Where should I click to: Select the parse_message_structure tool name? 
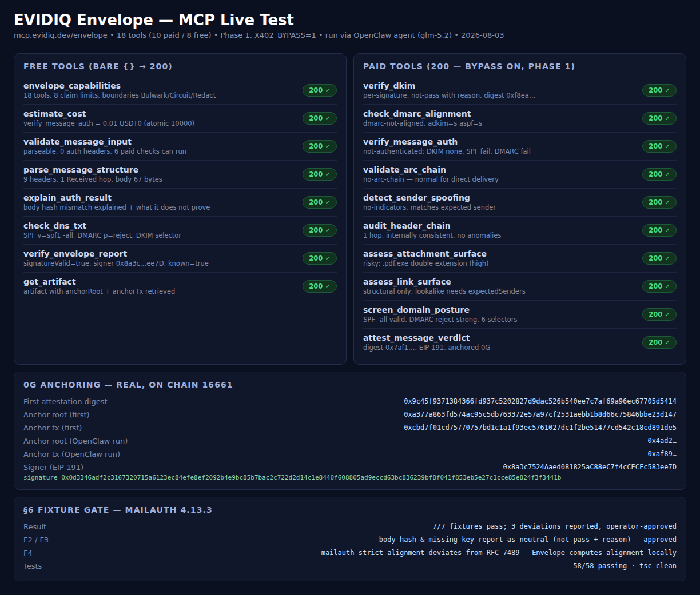click(81, 170)
